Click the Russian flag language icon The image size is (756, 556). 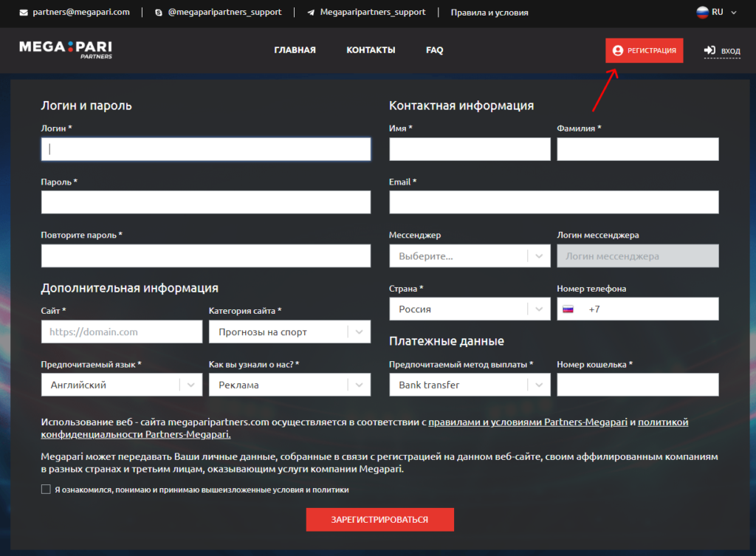(703, 12)
